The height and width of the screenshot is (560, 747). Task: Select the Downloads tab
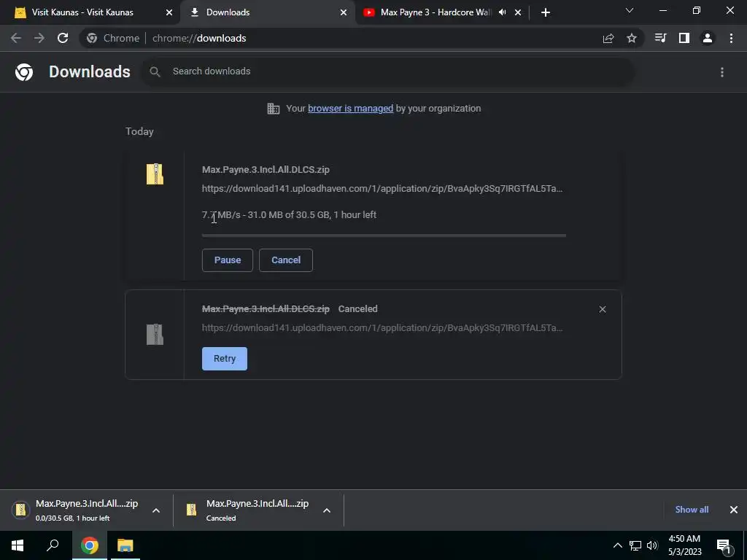click(x=267, y=13)
